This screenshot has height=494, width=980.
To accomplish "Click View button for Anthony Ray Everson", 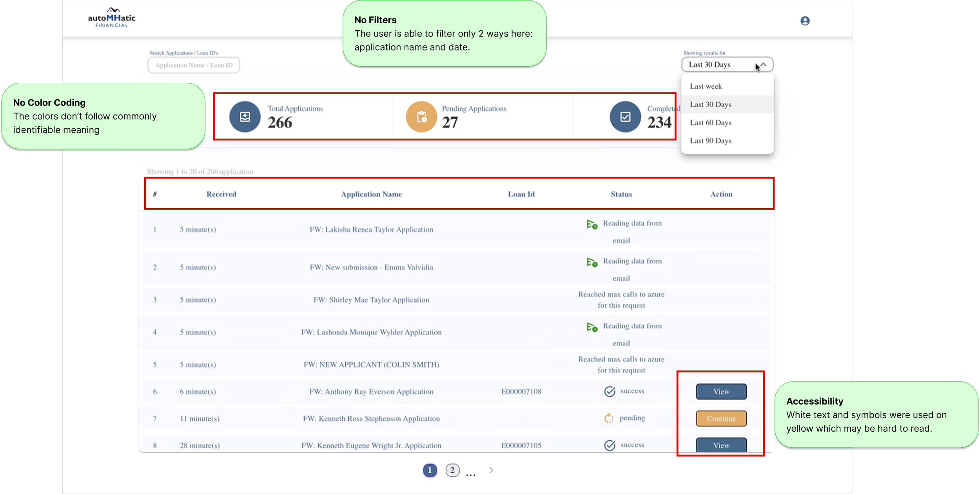I will point(721,392).
